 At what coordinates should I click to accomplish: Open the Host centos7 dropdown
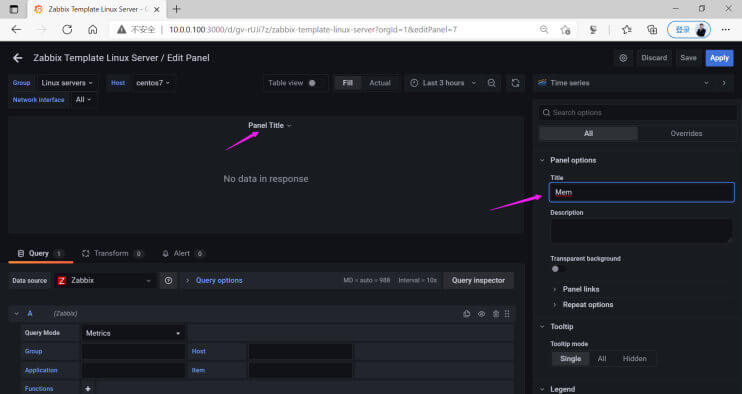(x=153, y=83)
